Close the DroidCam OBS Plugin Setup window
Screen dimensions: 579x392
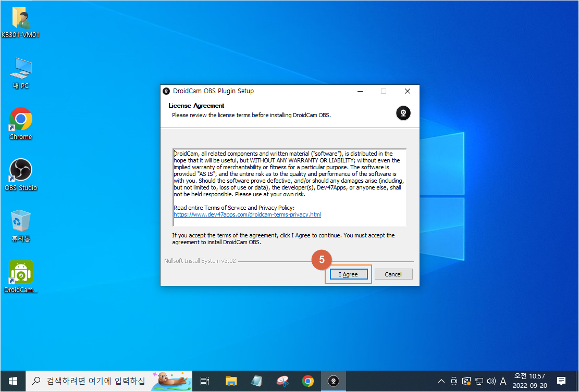tap(408, 91)
